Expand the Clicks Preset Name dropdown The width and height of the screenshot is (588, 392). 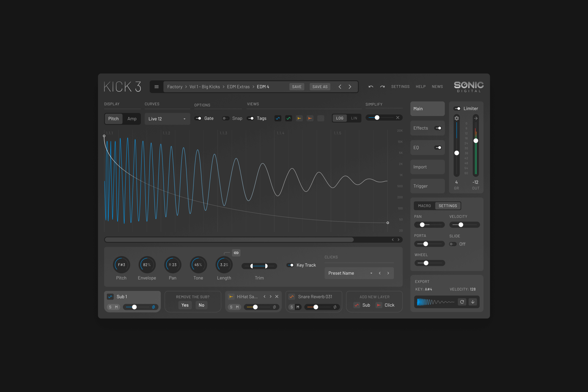coord(371,273)
